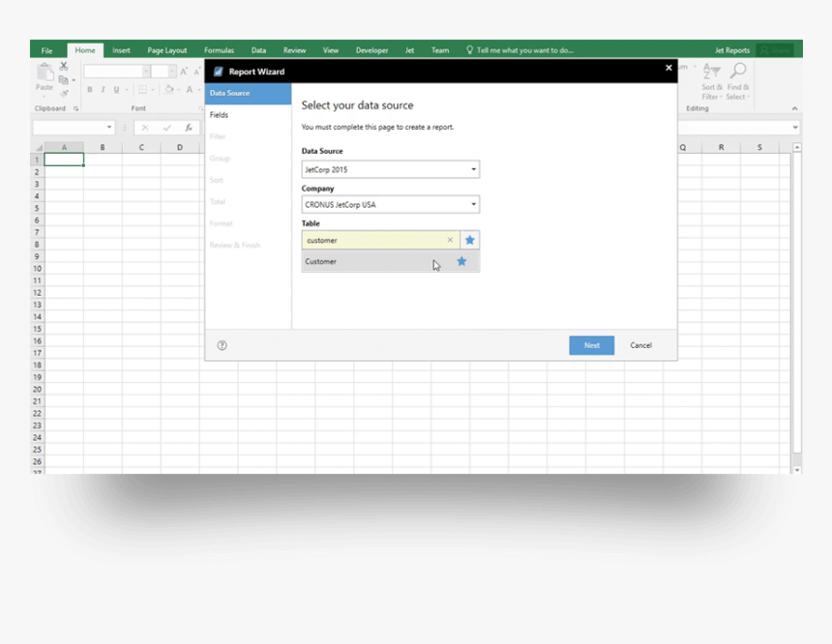Switch to the Formulas tab
Screen dimensions: 832x644
coord(220,50)
